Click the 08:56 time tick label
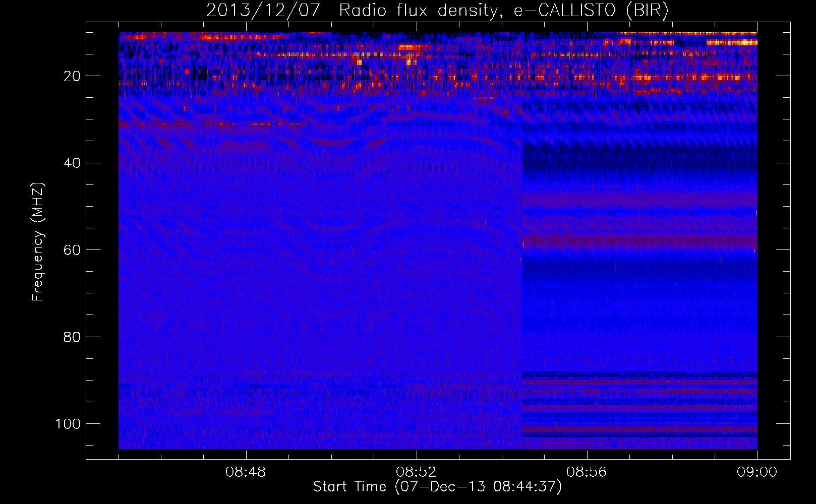Screen dimensions: 816x504 [587, 472]
